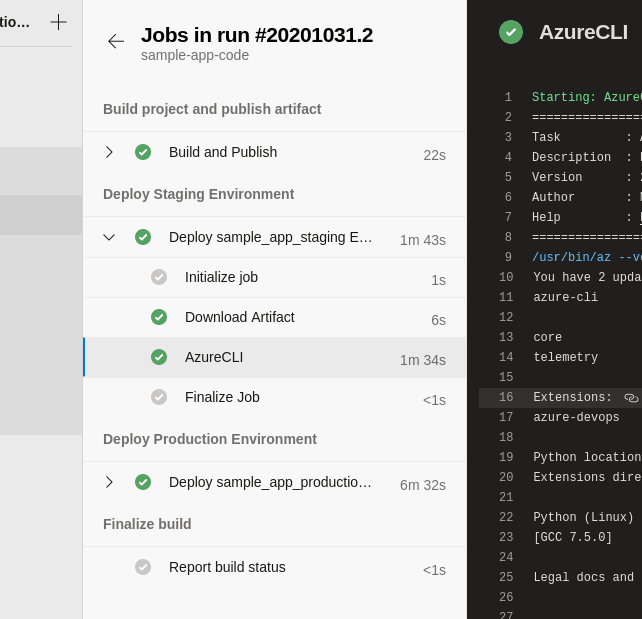Click the [GCC 7.5.0] text on line 23
Viewport: 642px width, 619px height.
(x=572, y=537)
